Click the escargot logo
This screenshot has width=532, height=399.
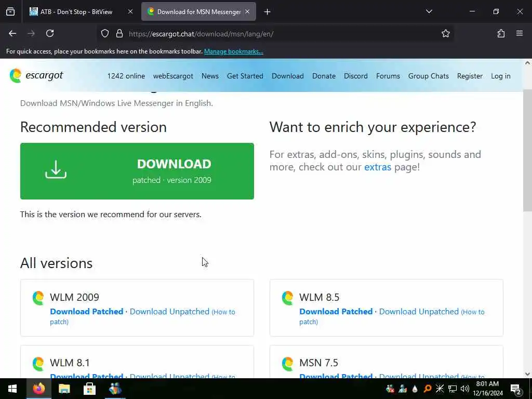point(37,75)
